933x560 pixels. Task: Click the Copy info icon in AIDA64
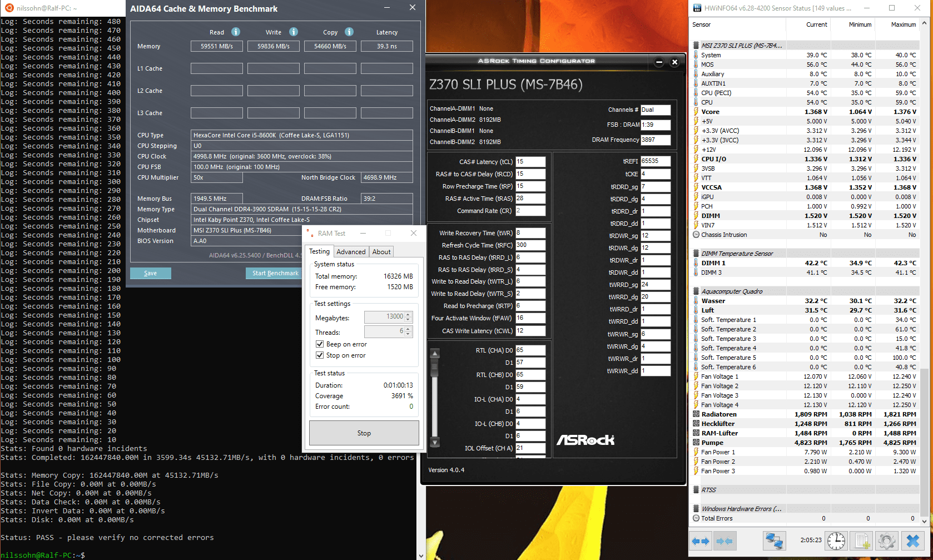(349, 32)
